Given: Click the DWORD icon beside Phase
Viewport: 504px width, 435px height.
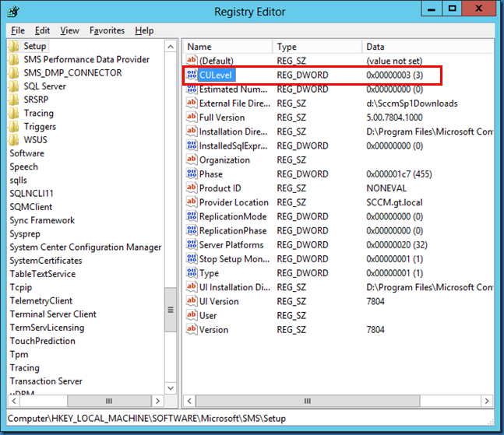Looking at the screenshot, I should (192, 174).
